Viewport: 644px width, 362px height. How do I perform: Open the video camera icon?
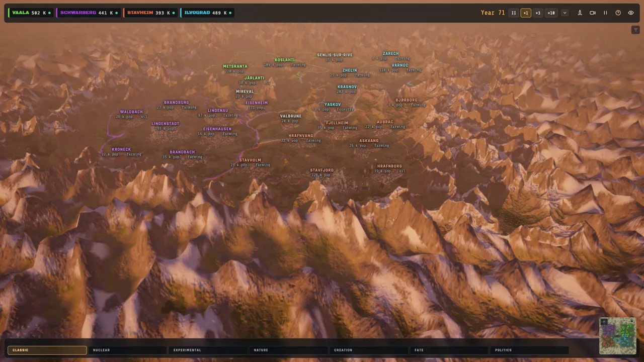593,13
